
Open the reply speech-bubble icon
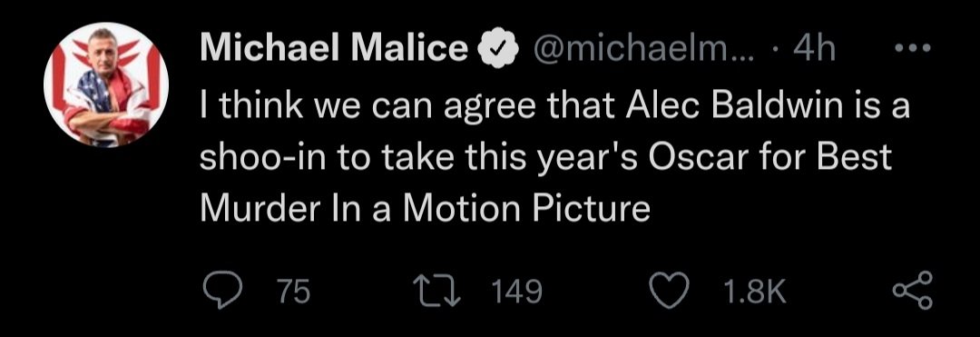click(x=222, y=292)
